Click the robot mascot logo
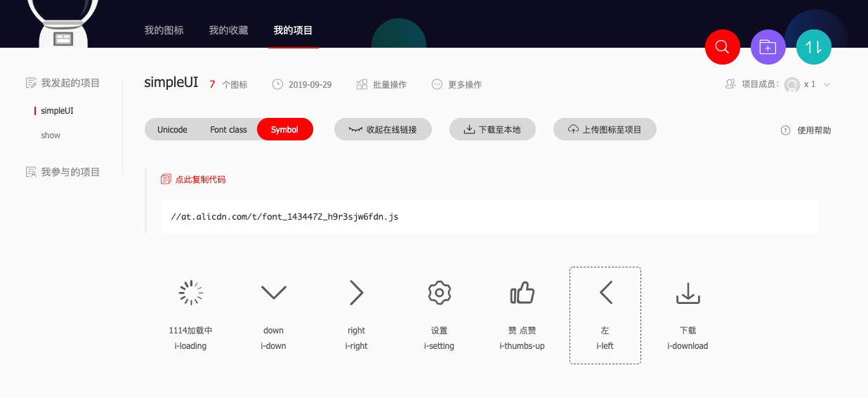This screenshot has height=398, width=868. 63,23
